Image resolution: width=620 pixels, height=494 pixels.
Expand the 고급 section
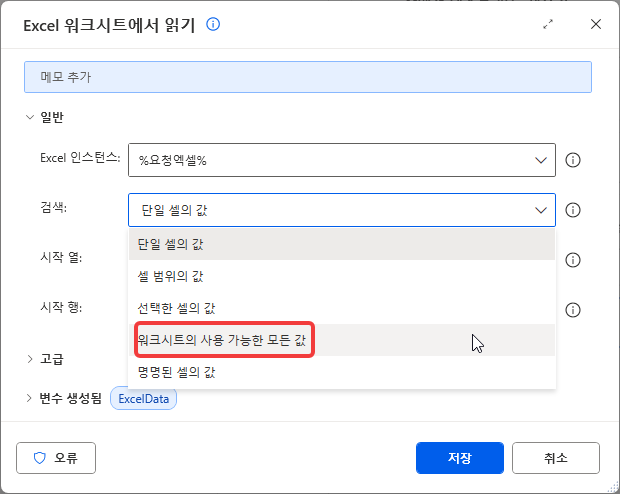click(x=30, y=359)
